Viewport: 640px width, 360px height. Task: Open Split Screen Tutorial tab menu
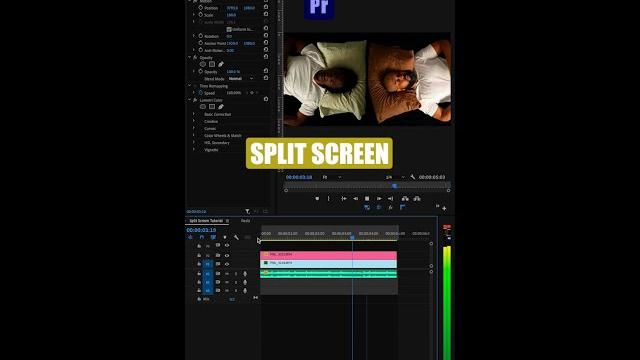pyautogui.click(x=227, y=221)
